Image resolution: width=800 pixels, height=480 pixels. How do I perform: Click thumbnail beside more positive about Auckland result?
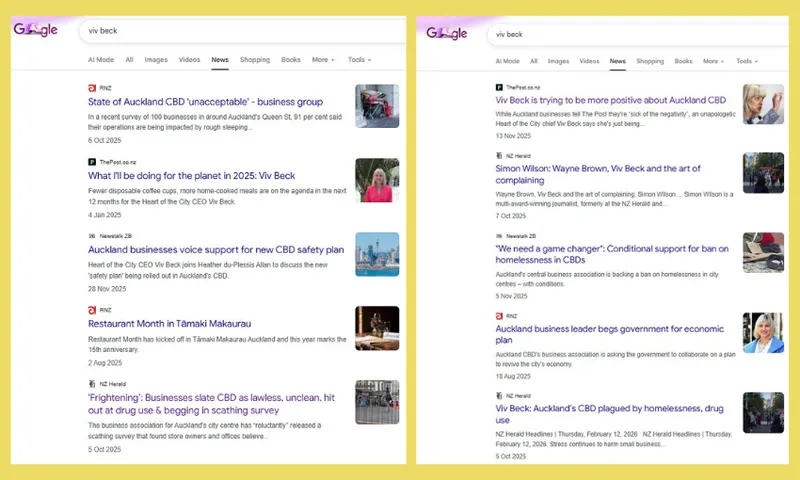(x=763, y=104)
